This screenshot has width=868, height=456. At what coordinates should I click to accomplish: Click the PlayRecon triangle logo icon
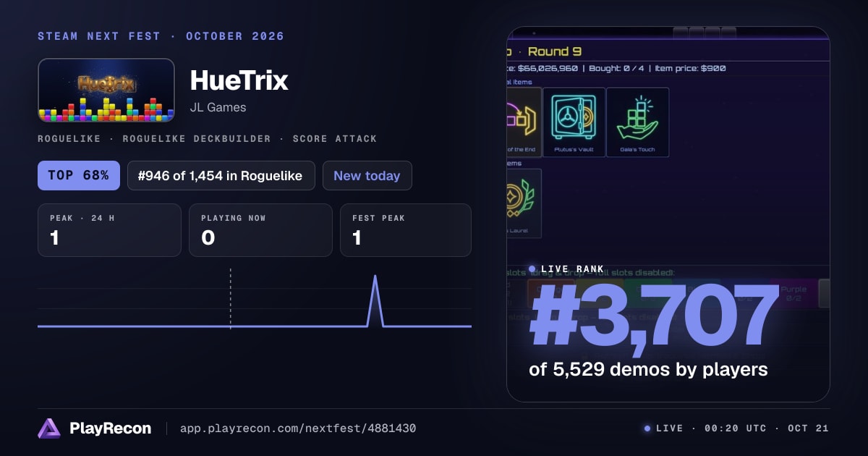coord(49,428)
